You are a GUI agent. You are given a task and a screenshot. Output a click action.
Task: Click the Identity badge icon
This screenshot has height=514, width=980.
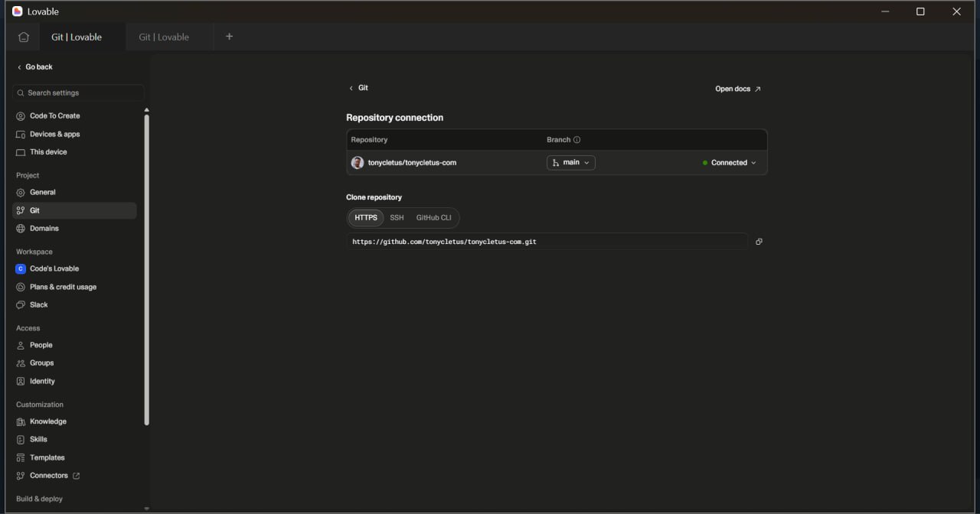click(21, 382)
